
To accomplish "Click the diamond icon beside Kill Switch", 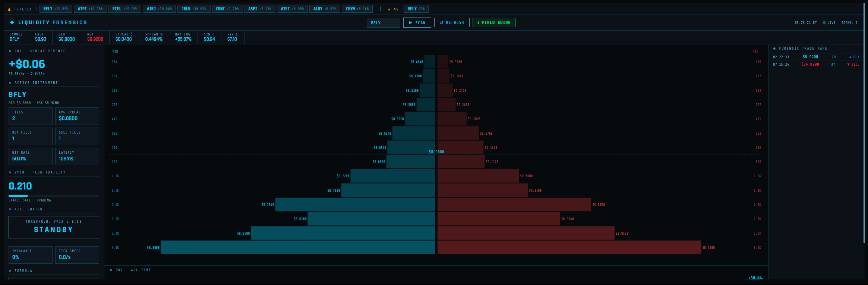I will pyautogui.click(x=10, y=209).
